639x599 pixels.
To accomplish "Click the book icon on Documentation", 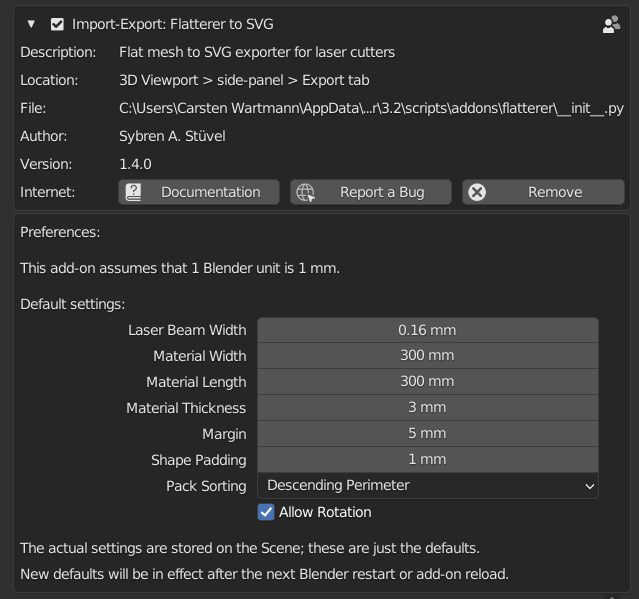I will (x=134, y=192).
